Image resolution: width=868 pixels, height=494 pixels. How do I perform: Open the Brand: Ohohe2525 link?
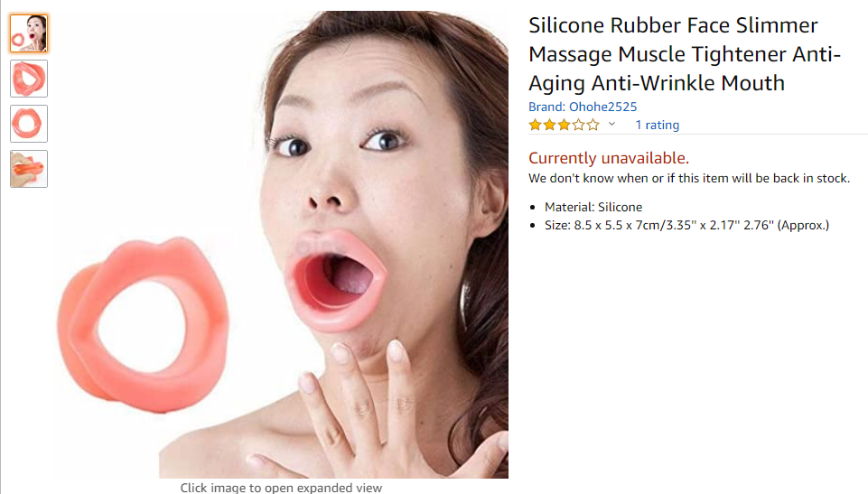(583, 107)
